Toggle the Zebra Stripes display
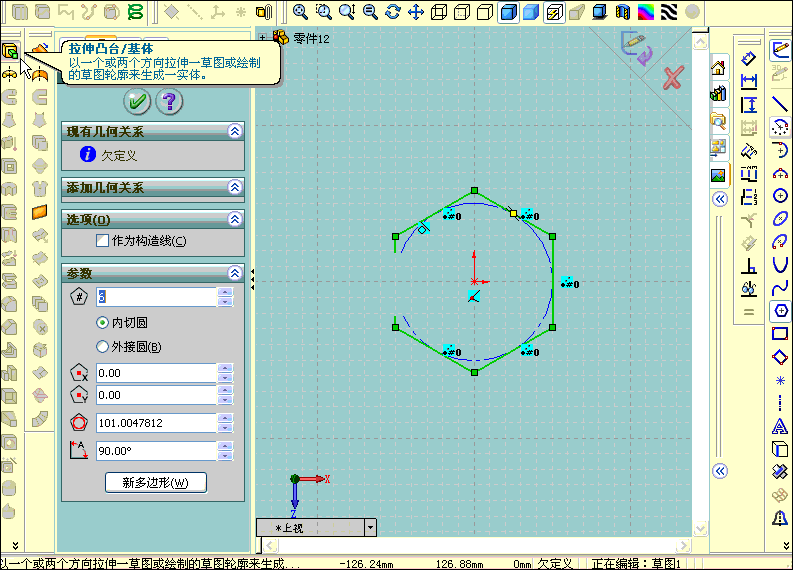 click(669, 12)
